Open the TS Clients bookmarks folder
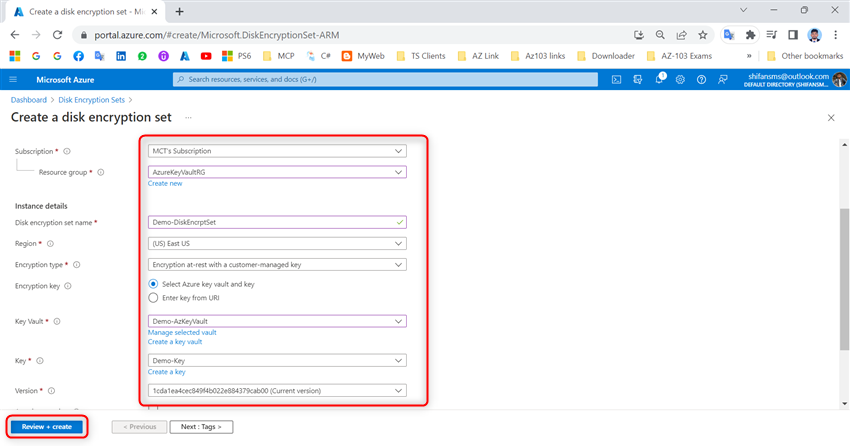The image size is (850, 446). (x=421, y=56)
